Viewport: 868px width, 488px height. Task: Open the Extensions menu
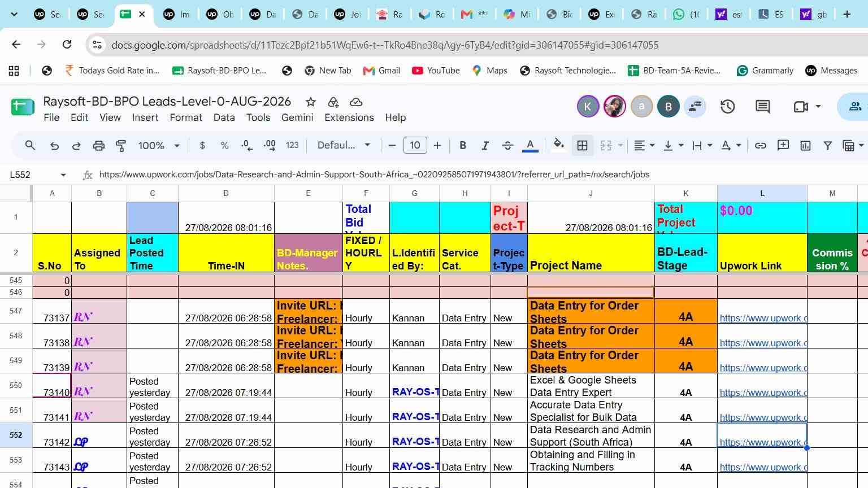(x=349, y=117)
